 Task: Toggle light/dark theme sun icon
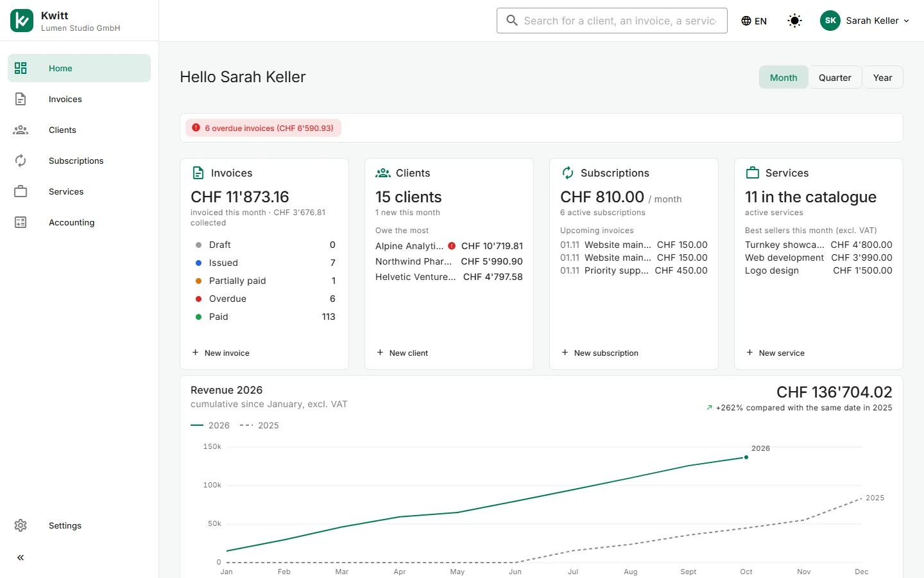click(794, 21)
